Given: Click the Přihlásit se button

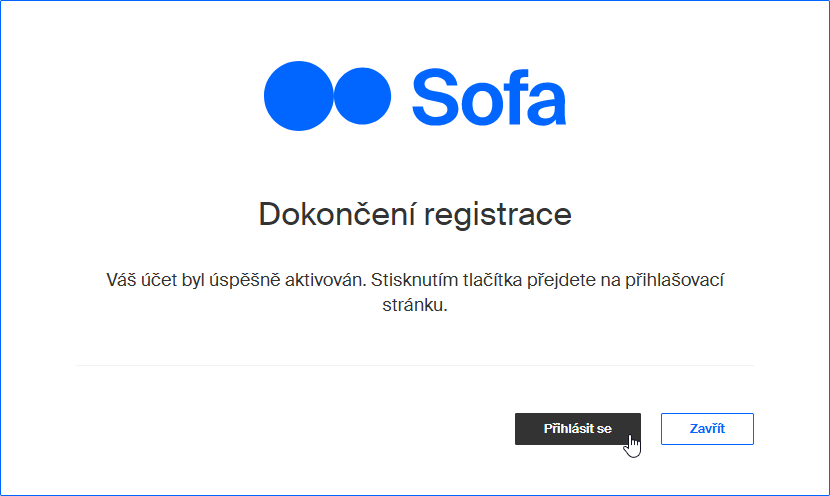Looking at the screenshot, I should [x=578, y=429].
